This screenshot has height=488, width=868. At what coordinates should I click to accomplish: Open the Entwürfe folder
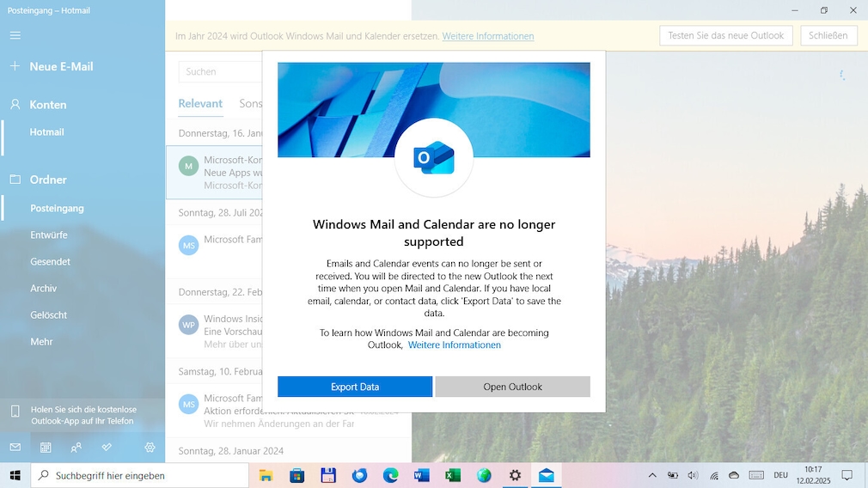tap(49, 235)
